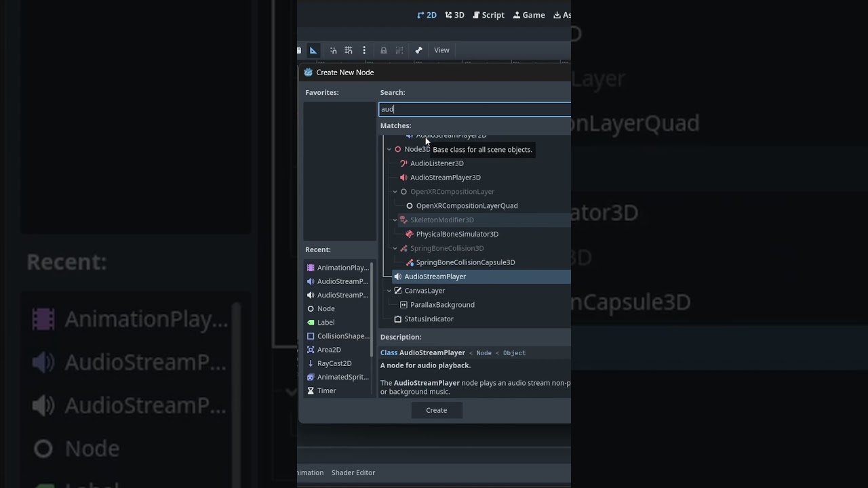Collapse OpenXRCompositionLayer branch
The width and height of the screenshot is (868, 488).
pos(395,192)
